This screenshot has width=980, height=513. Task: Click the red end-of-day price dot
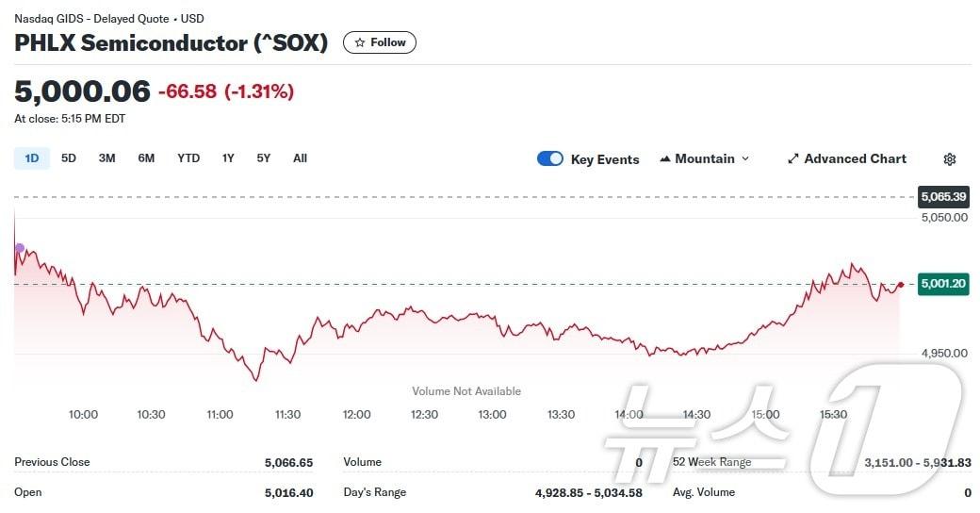tap(901, 285)
